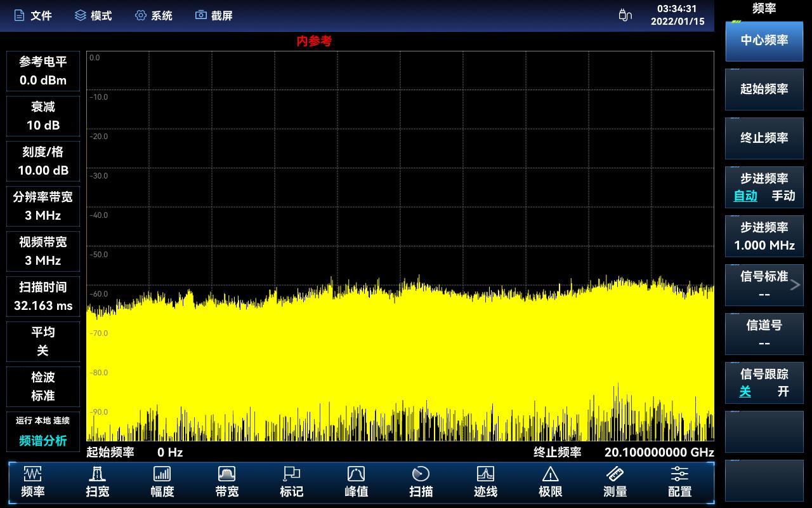Open the 模式 (Mode) menu
812x508 pixels.
point(93,15)
